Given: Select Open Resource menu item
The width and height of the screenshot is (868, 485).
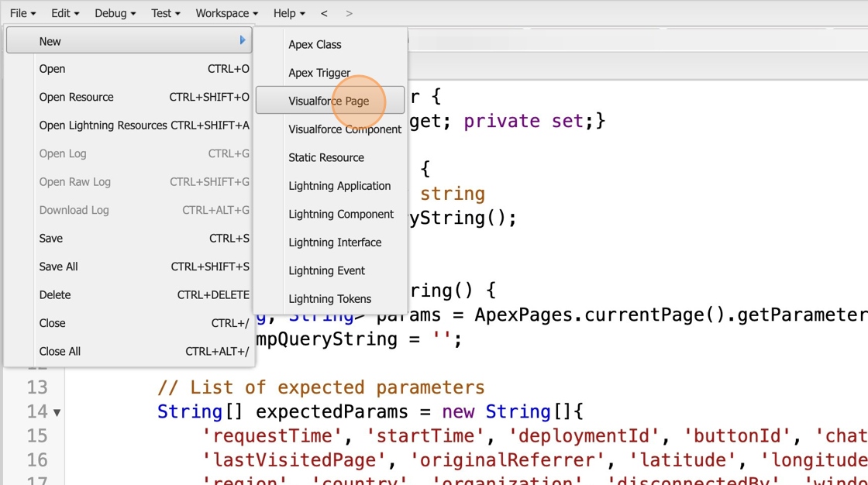Looking at the screenshot, I should tap(129, 97).
